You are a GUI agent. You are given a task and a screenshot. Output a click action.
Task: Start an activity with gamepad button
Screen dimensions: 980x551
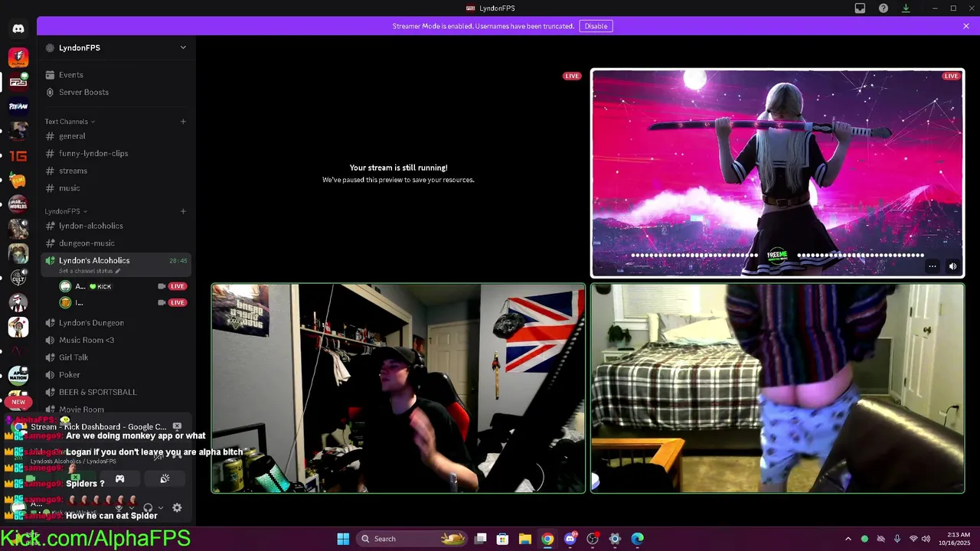(119, 479)
